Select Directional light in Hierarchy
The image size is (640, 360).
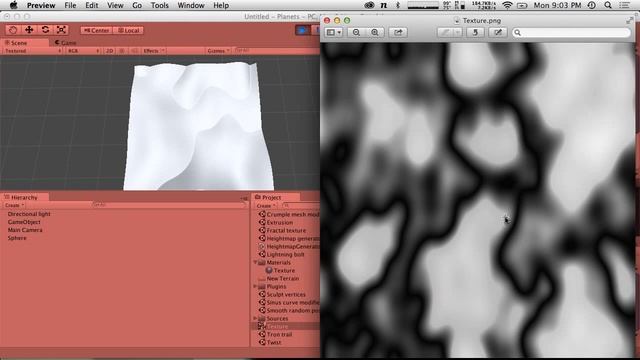click(29, 214)
